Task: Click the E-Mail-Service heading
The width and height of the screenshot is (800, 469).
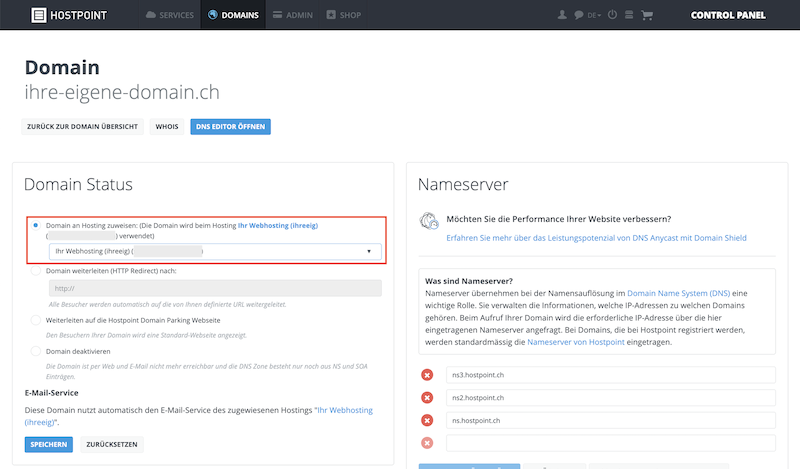Action: coord(52,393)
